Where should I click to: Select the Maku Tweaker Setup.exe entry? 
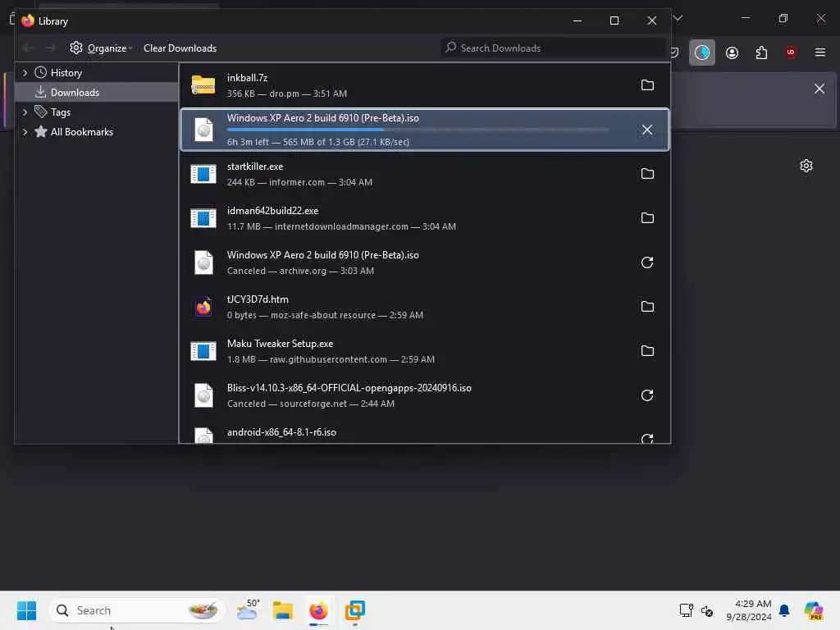[424, 351]
